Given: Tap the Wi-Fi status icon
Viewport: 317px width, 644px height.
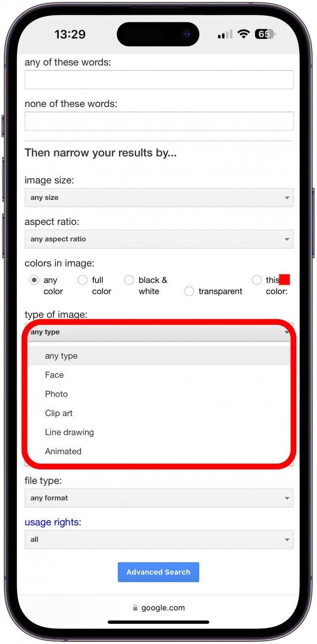Looking at the screenshot, I should 243,34.
